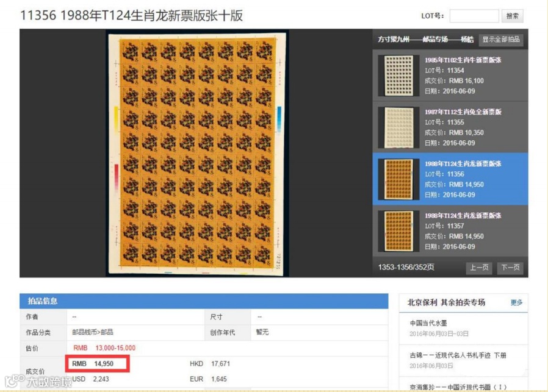Click the hammer price RMB 14,950
This screenshot has height=392, width=548.
[93, 364]
